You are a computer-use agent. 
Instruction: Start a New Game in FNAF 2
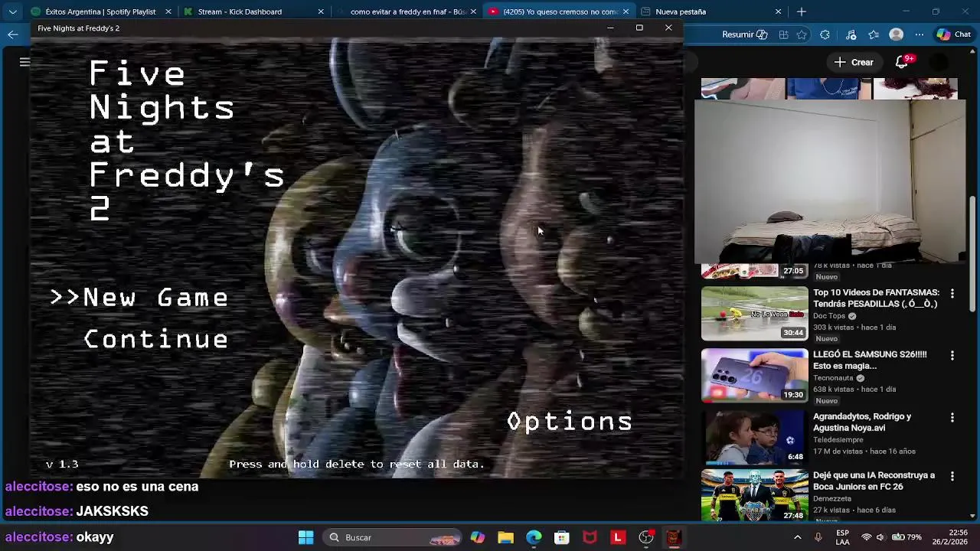tap(155, 298)
